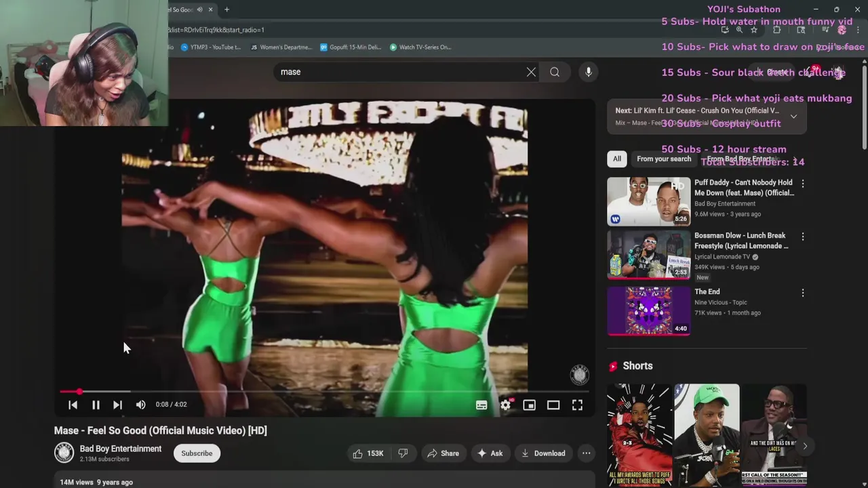Click the video title 'Mase - Feel So Good'
The height and width of the screenshot is (488, 868).
pos(161,430)
